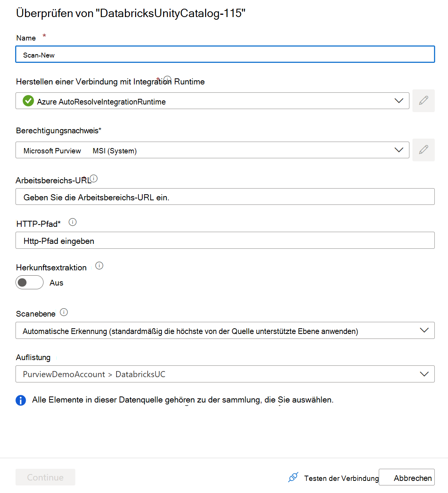Enable the Herkunftsextraktion toggle
The width and height of the screenshot is (448, 493).
click(x=30, y=282)
